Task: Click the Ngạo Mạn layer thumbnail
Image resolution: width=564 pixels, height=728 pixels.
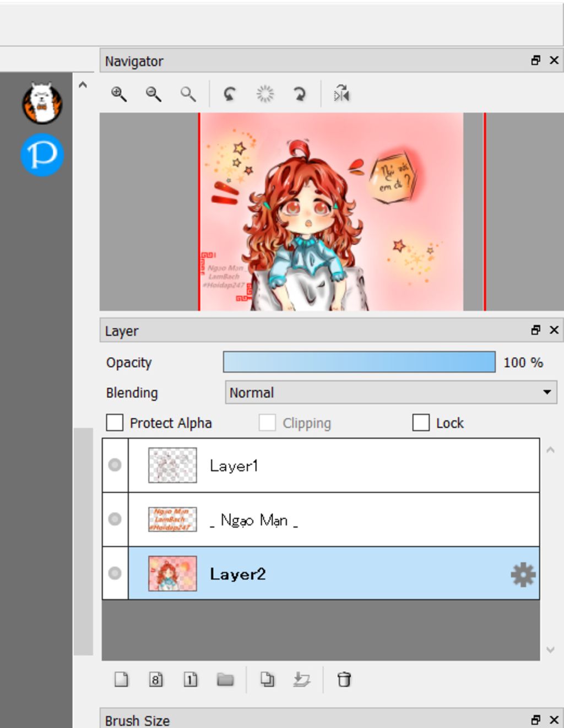Action: [x=172, y=519]
